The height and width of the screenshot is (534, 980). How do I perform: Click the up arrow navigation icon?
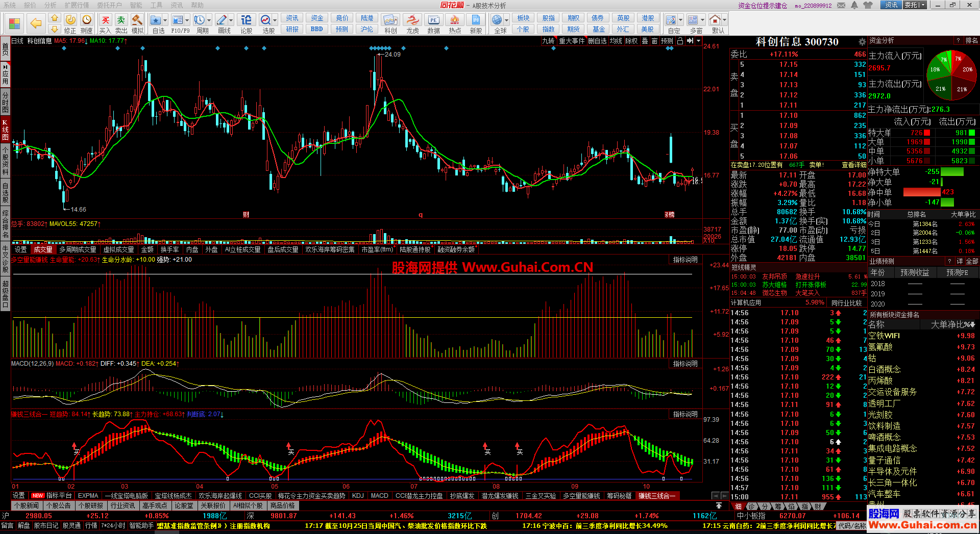point(55,17)
